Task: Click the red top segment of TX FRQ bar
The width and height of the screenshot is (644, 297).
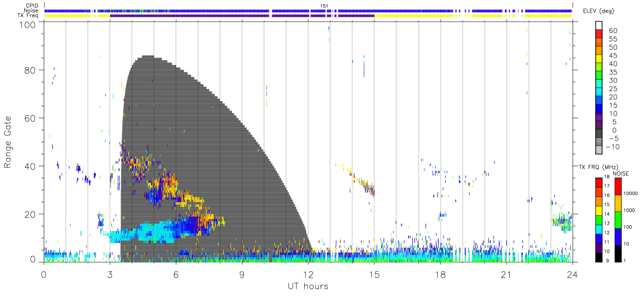Action: (599, 182)
